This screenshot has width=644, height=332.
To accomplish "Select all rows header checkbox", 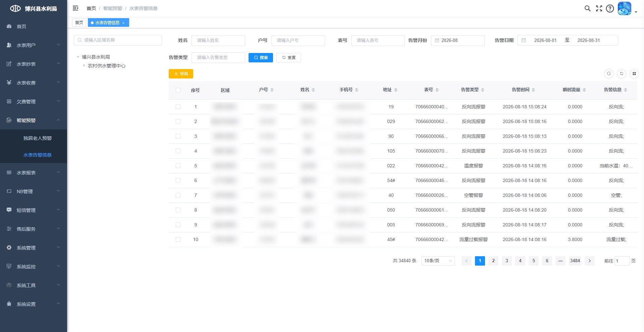I will [178, 90].
